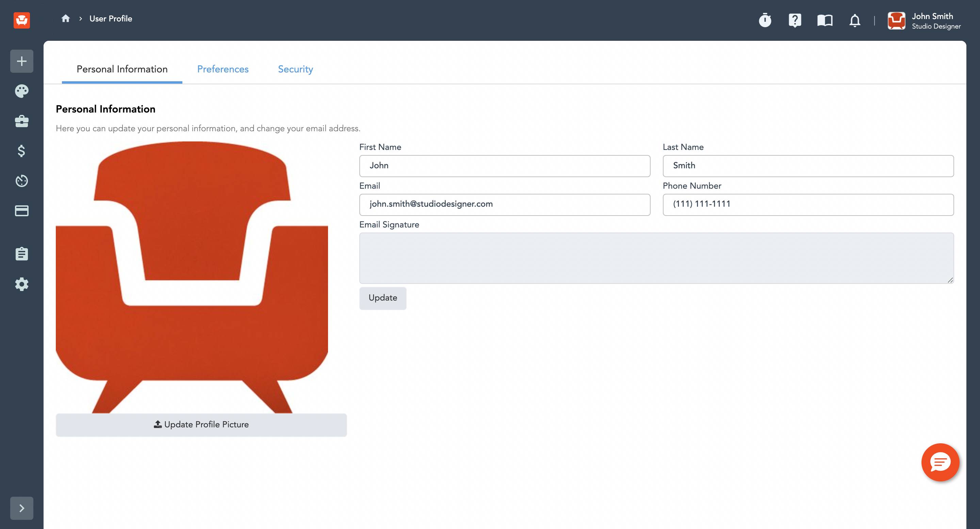
Task: Switch to the Security tab
Action: pyautogui.click(x=295, y=69)
